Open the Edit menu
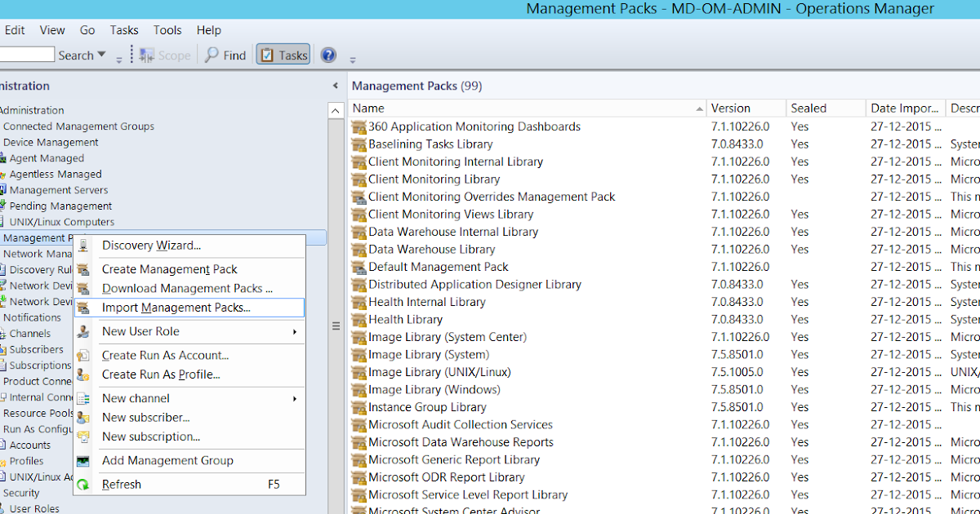Viewport: 980px width, 514px height. (15, 30)
